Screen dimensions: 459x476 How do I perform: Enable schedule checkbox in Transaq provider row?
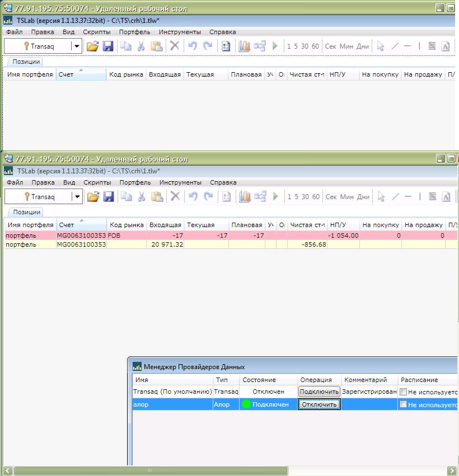403,392
